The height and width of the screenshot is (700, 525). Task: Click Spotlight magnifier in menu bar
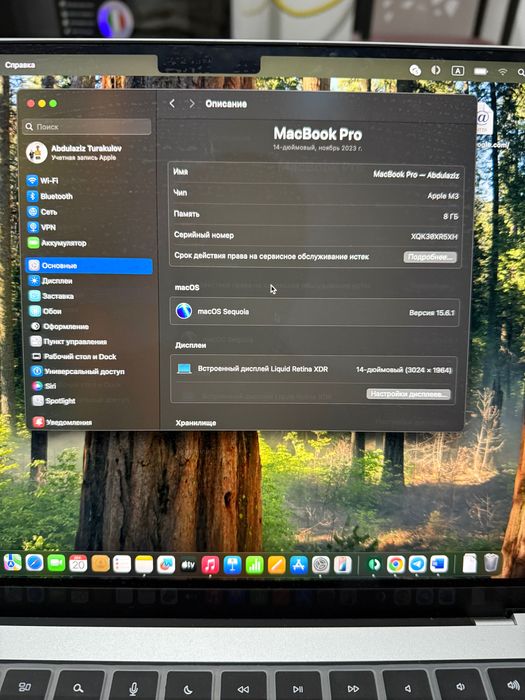pos(521,72)
